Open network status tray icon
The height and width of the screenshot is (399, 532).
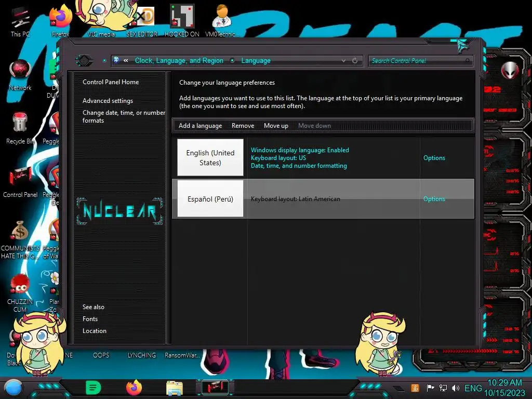point(443,388)
